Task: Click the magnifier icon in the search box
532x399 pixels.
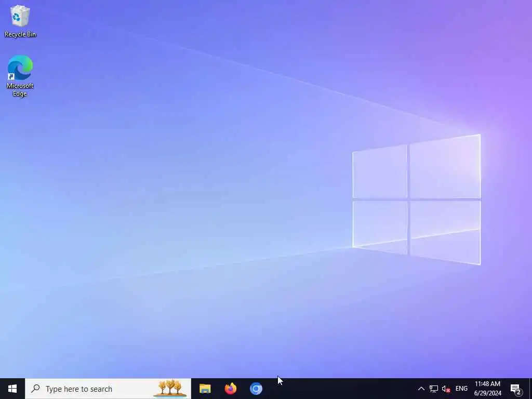Action: 35,389
